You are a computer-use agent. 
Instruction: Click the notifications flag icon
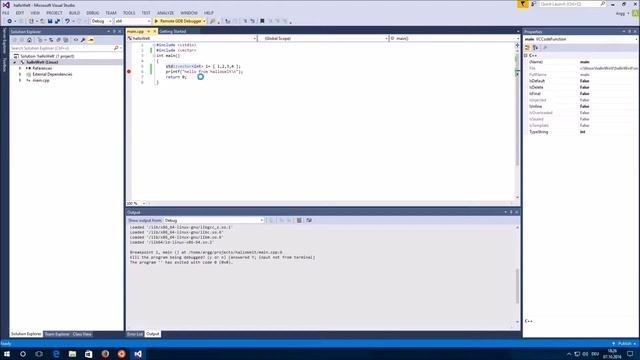[x=523, y=4]
